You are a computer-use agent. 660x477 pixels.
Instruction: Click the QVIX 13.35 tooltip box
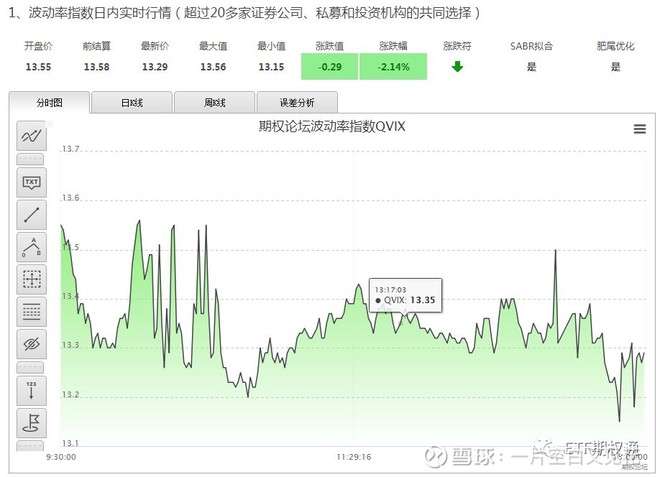point(406,295)
